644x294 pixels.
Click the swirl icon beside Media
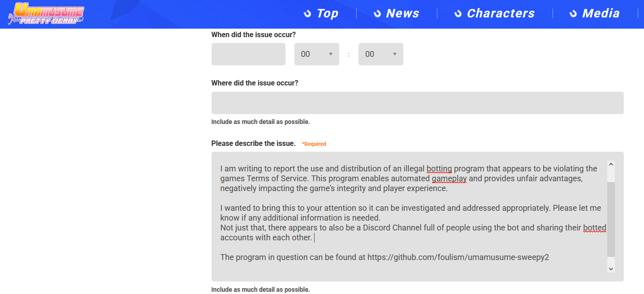tap(573, 14)
